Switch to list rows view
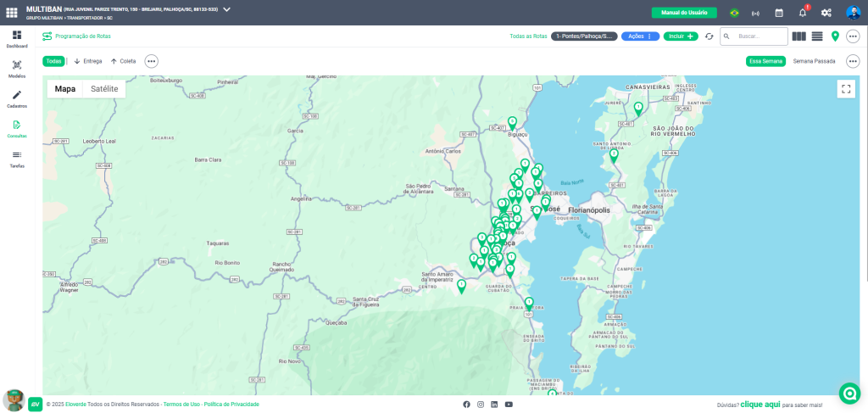The image size is (868, 413). click(817, 36)
